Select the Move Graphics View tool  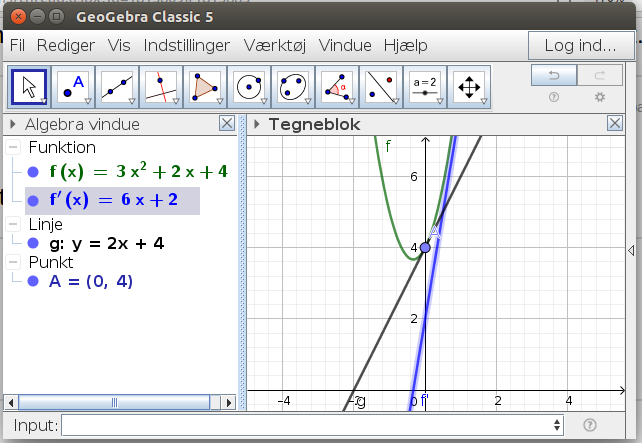pos(469,87)
